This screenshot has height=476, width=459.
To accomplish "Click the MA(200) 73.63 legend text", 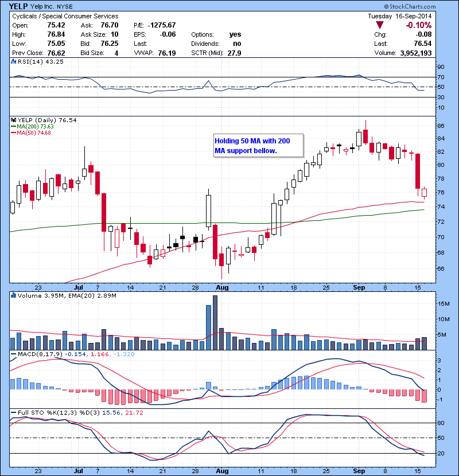I will (35, 127).
